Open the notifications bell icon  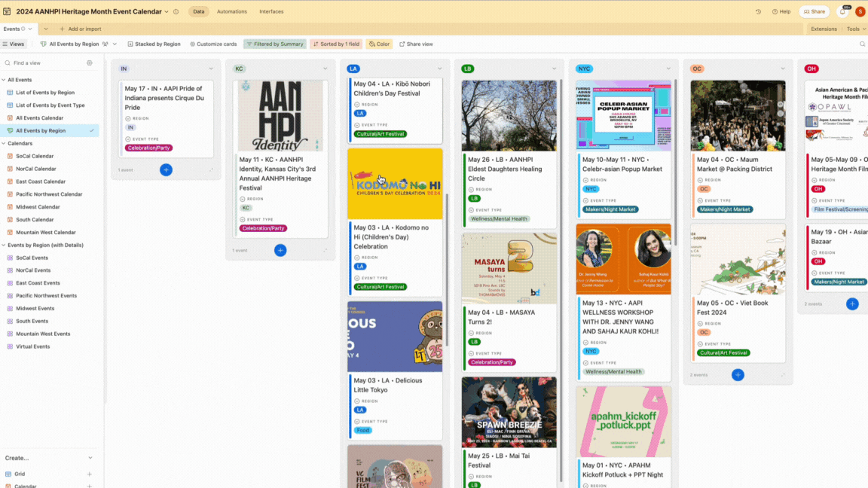[x=842, y=11]
